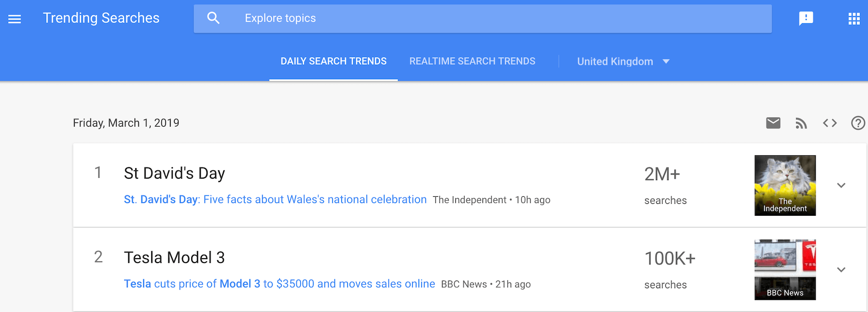Click the magnifying glass search icon
The width and height of the screenshot is (868, 312).
[213, 18]
